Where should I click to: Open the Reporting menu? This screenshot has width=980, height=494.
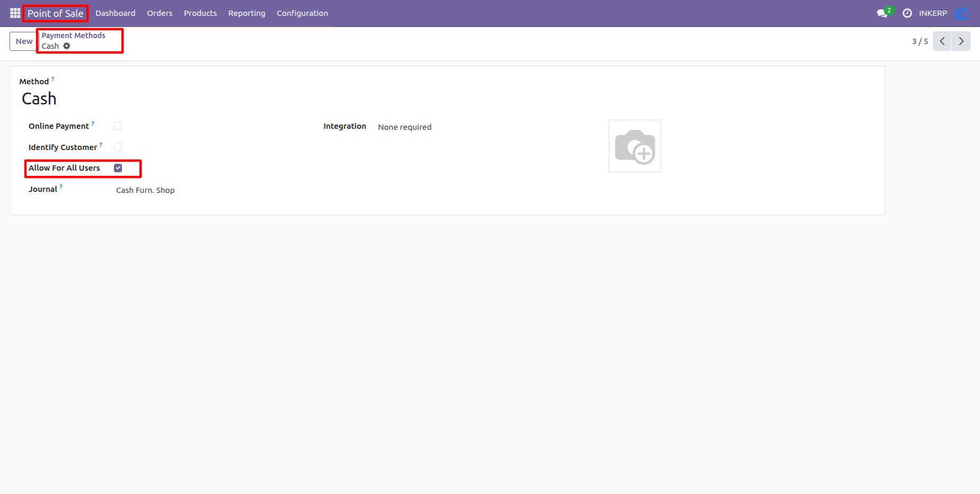(x=247, y=13)
